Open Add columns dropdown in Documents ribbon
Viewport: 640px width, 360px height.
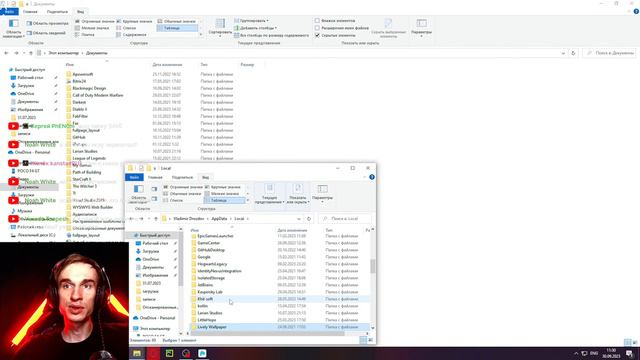pyautogui.click(x=256, y=28)
